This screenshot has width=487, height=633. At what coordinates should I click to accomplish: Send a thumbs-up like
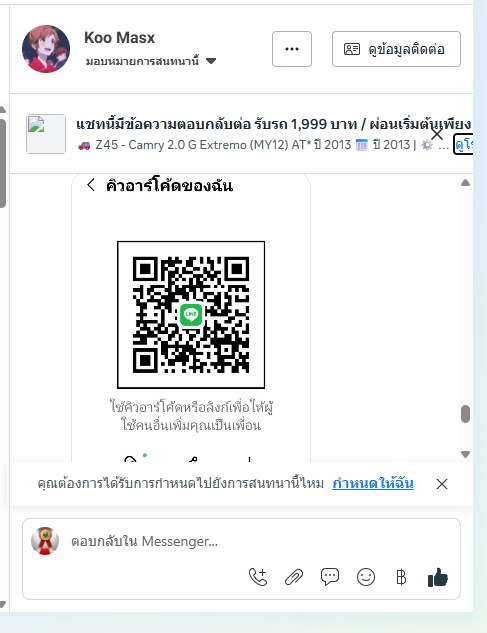[x=438, y=577]
